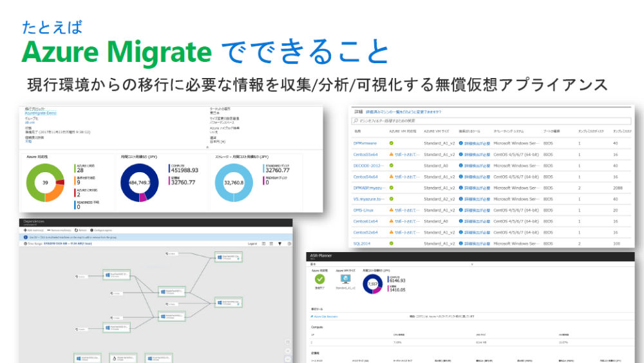
Task: Click the light-blue STANDARD disk legend swatch
Action: (263, 168)
